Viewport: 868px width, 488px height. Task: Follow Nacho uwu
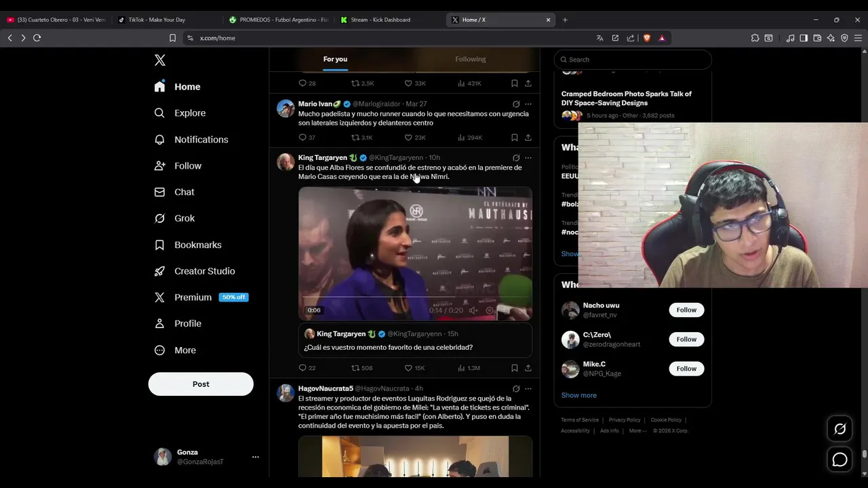(686, 310)
